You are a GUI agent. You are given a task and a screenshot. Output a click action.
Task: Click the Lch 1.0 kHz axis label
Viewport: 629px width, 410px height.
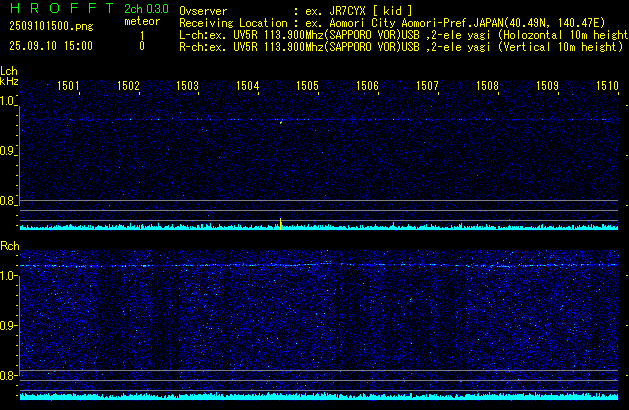(8, 101)
